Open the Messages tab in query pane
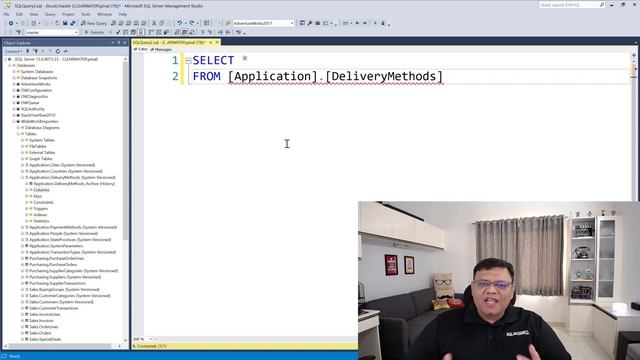Image resolution: width=640 pixels, height=360 pixels. (161, 49)
